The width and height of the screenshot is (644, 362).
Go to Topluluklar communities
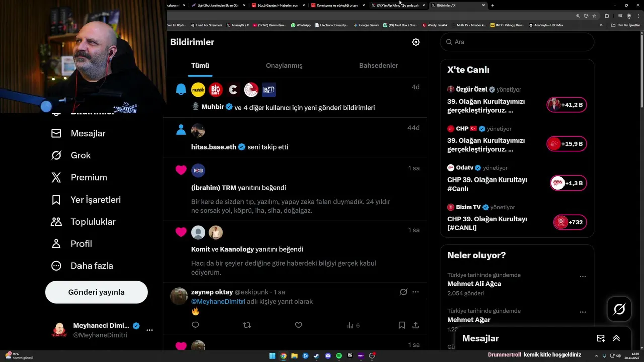coord(84,222)
